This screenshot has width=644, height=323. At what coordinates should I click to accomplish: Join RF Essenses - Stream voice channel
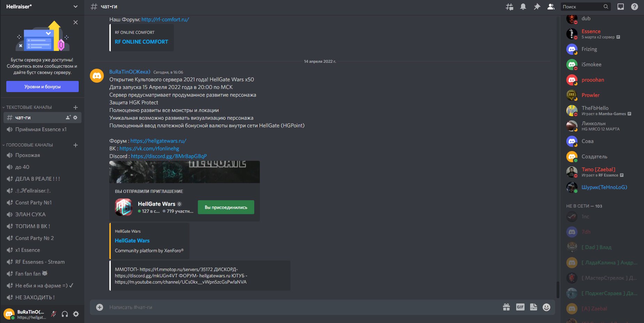[42, 262]
